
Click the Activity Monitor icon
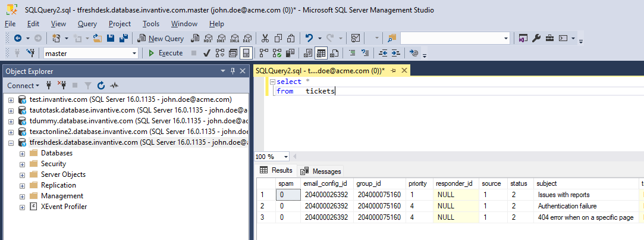356,38
